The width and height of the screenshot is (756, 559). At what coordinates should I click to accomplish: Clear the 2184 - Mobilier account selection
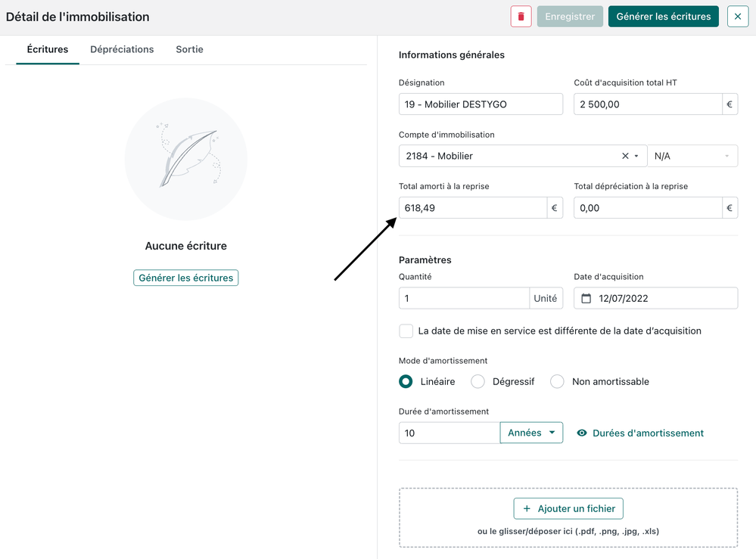tap(625, 156)
